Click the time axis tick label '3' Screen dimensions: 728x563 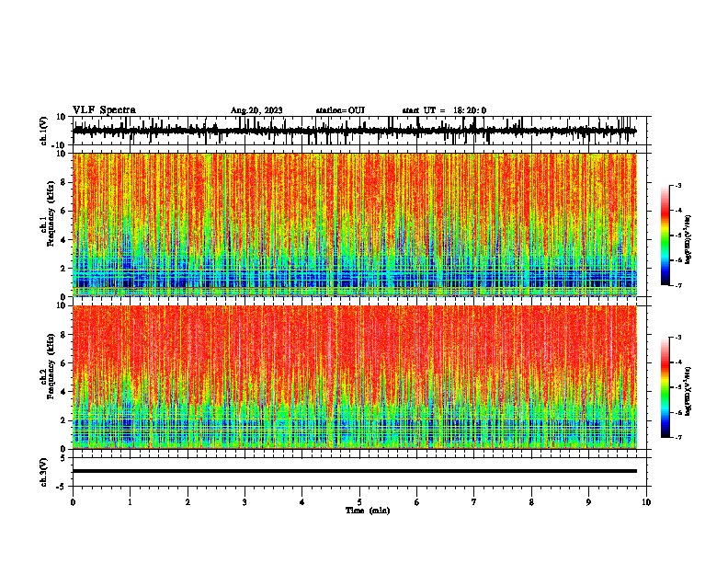(x=245, y=502)
